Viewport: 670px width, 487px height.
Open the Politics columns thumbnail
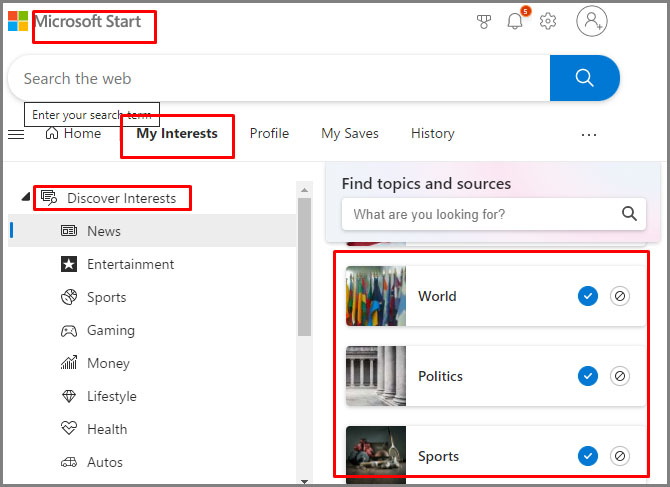[376, 376]
